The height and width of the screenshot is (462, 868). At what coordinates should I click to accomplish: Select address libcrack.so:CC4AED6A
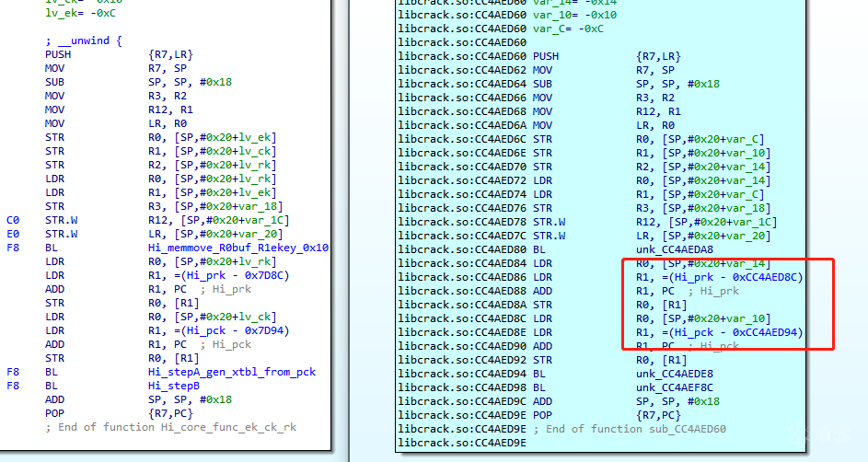pos(462,125)
